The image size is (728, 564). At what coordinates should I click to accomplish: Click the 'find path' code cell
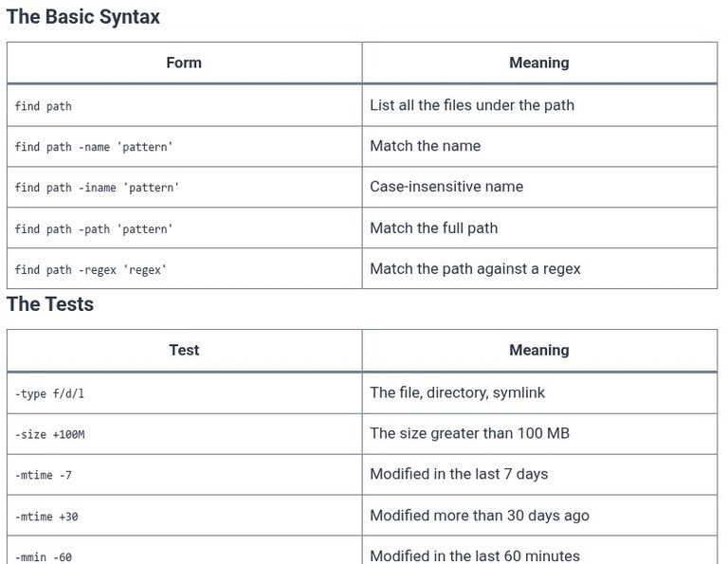pos(44,106)
